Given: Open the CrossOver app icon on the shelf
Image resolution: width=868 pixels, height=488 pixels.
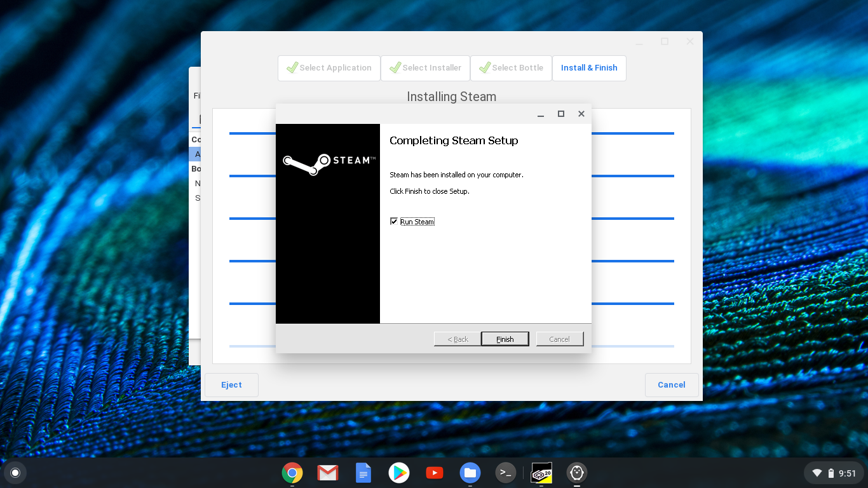Looking at the screenshot, I should [541, 473].
